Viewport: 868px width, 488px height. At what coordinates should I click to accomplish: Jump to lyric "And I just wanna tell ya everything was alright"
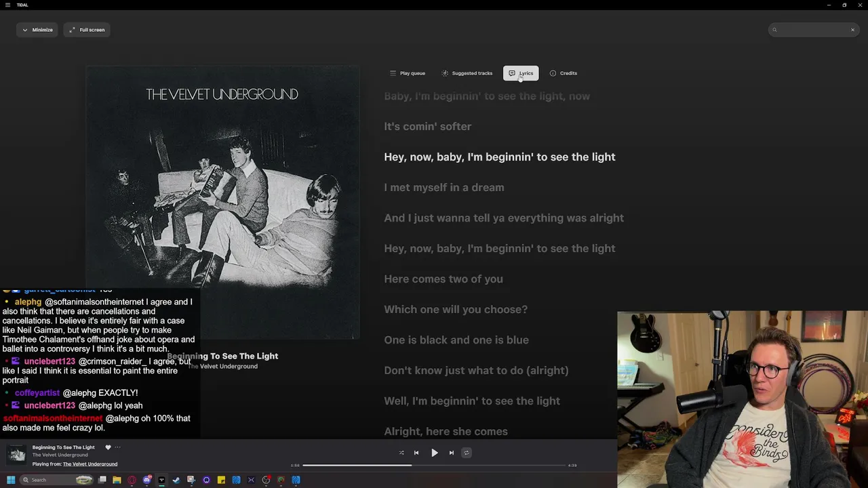click(503, 218)
